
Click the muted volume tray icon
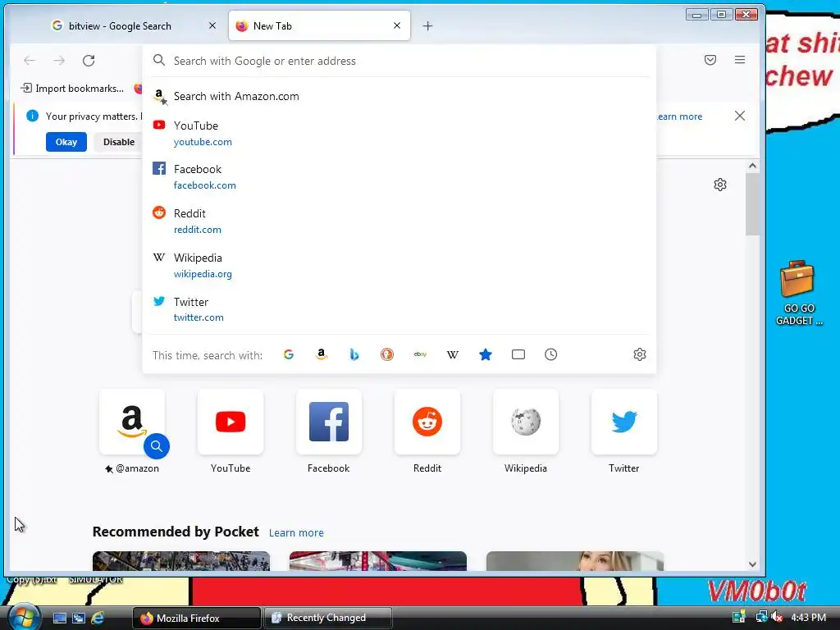(777, 617)
